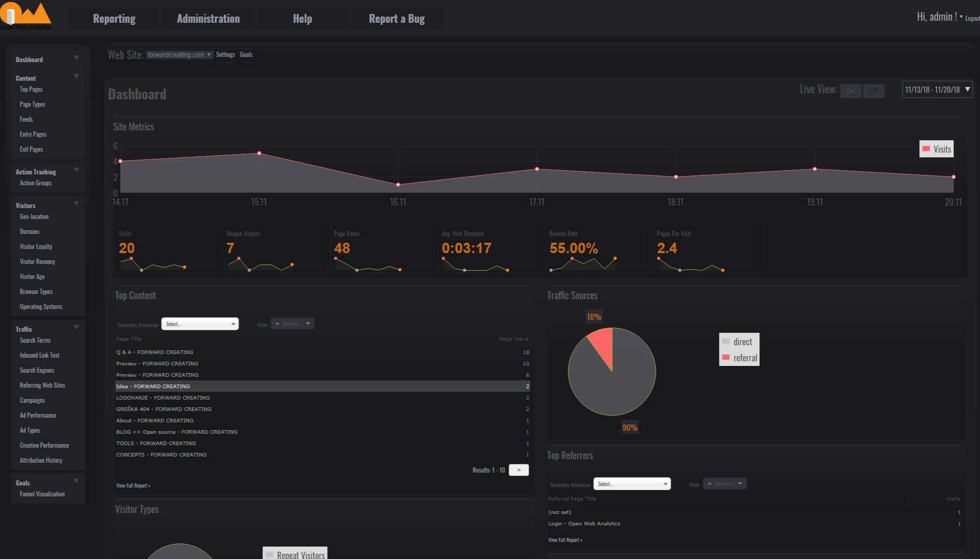Go to next Top Content results page
This screenshot has width=980, height=559.
click(x=519, y=470)
